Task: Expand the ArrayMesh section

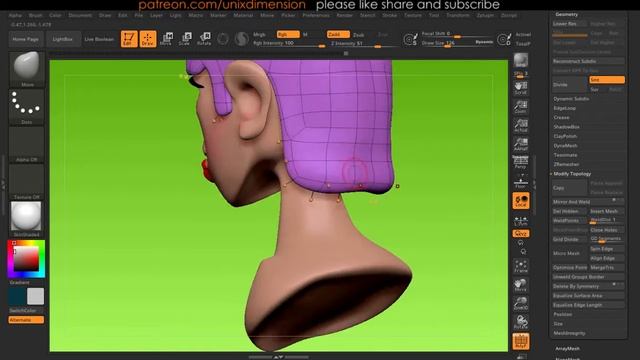Action: (567, 349)
